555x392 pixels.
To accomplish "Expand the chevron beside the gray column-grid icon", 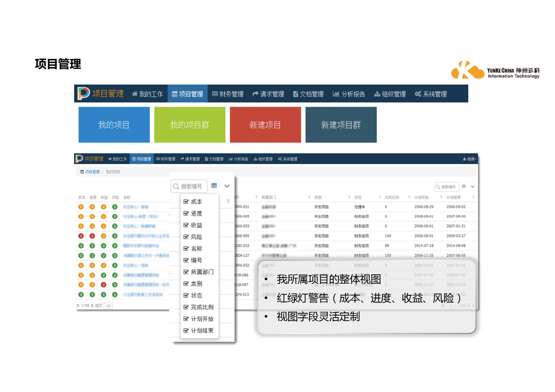I will pos(472,187).
